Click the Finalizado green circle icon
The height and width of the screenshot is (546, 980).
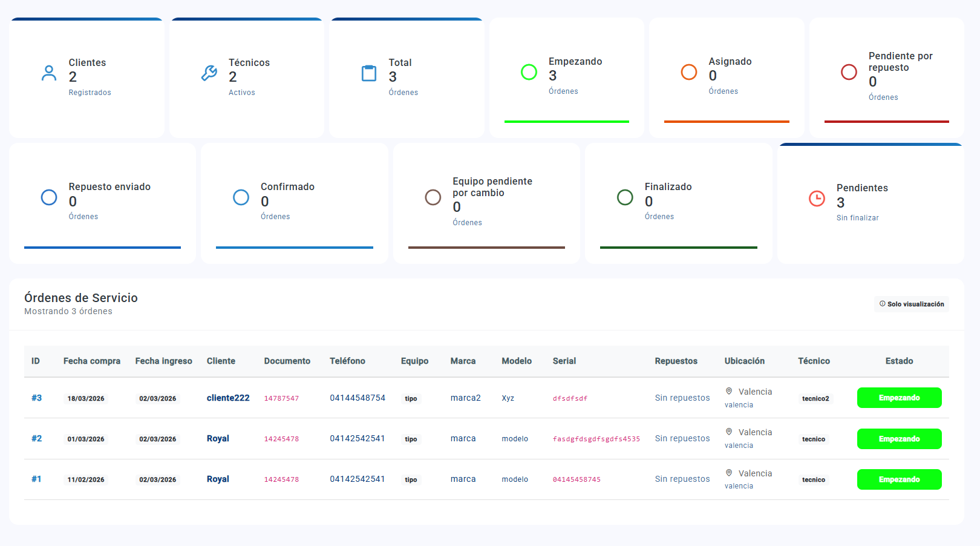click(x=625, y=197)
